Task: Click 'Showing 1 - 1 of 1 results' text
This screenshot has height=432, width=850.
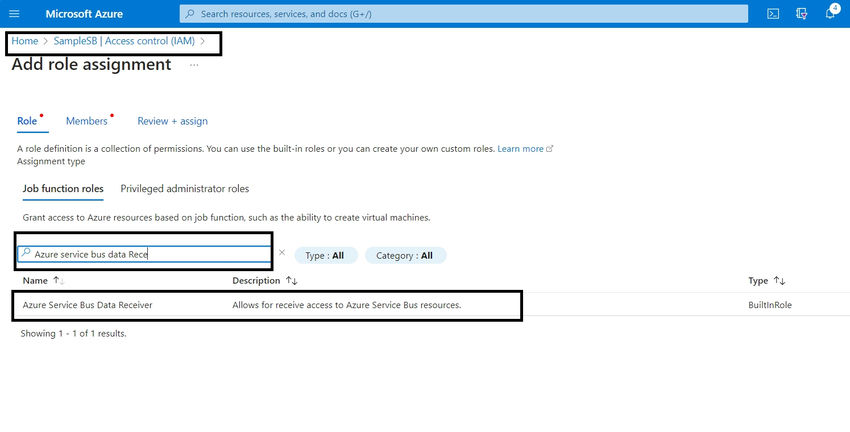Action: [73, 334]
